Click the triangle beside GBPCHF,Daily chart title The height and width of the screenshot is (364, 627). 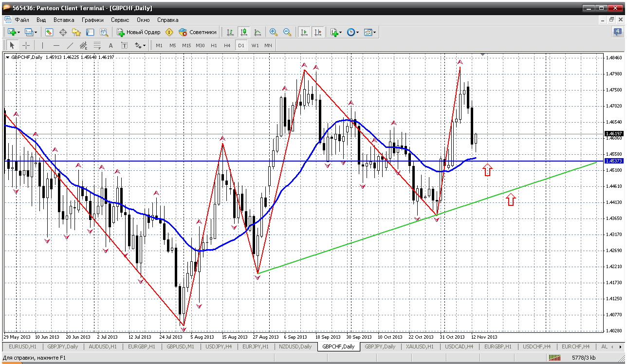7,57
